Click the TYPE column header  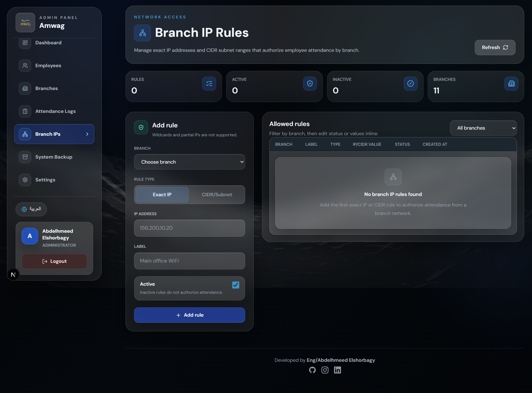(335, 144)
